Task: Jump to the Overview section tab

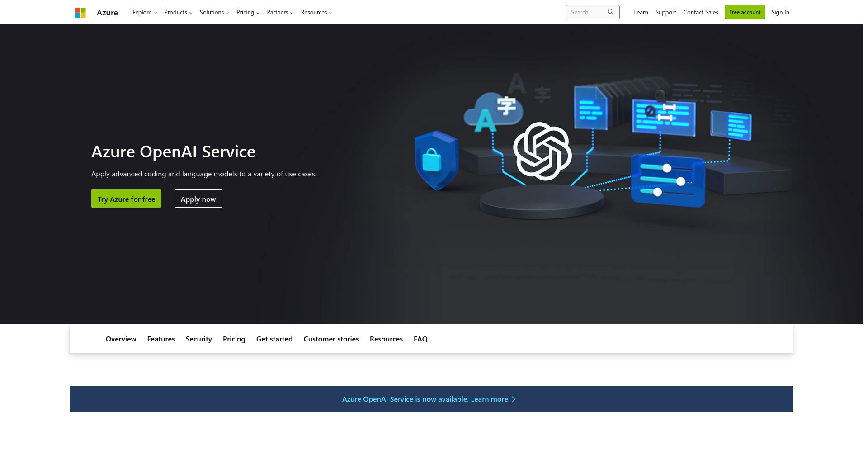Action: [121, 339]
